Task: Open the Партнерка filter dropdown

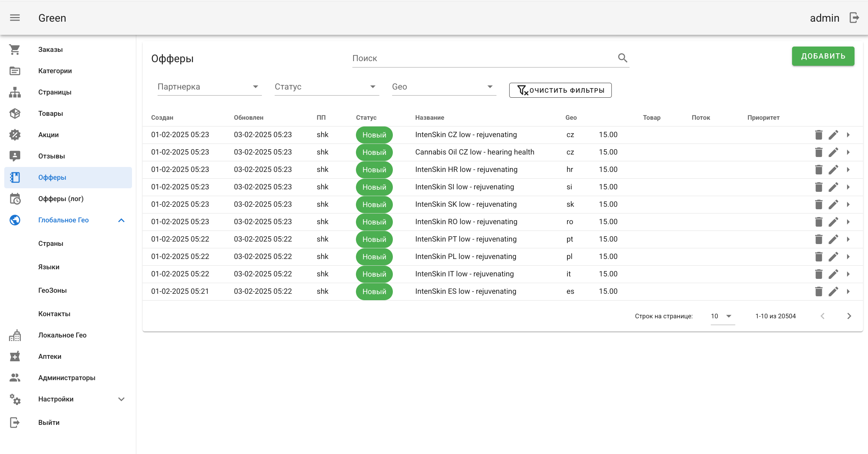Action: [x=209, y=87]
